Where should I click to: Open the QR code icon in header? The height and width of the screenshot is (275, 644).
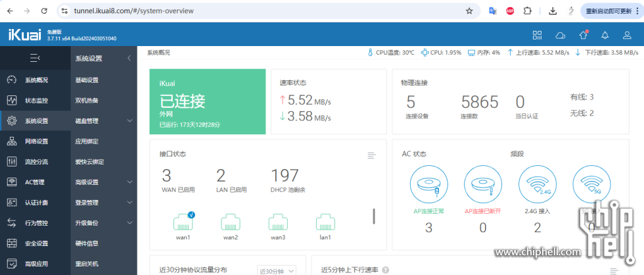click(x=538, y=35)
